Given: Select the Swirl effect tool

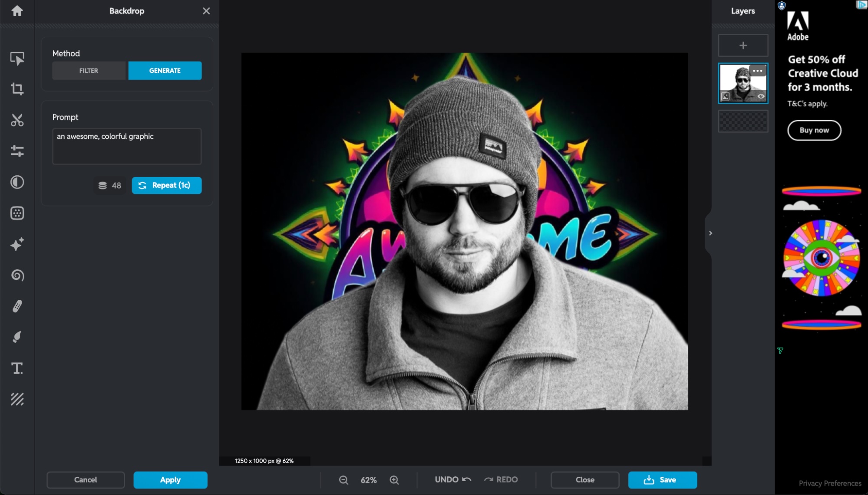Looking at the screenshot, I should click(17, 275).
